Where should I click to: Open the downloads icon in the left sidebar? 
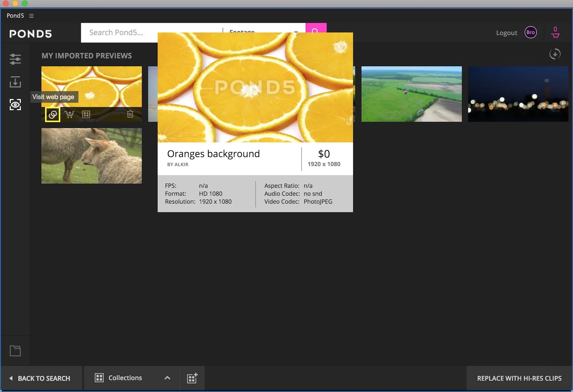click(x=15, y=82)
